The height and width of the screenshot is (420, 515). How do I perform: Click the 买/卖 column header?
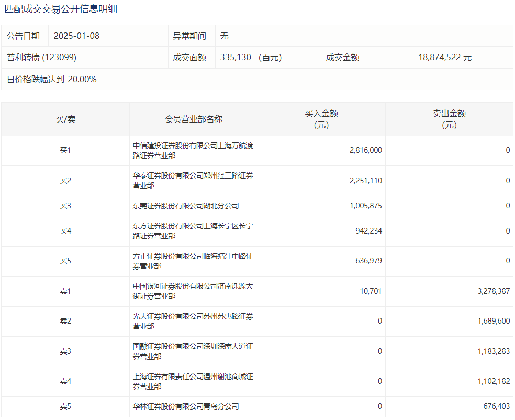[x=65, y=119]
